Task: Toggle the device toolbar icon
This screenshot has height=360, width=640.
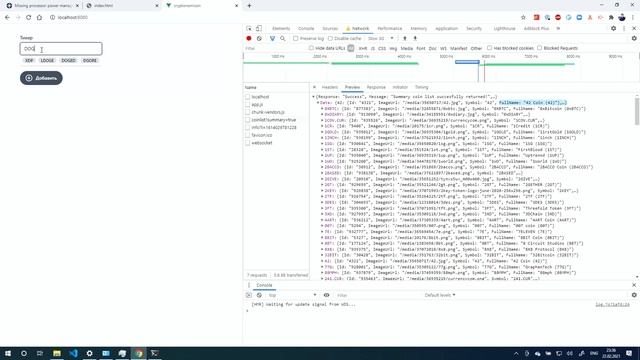Action: (259, 29)
